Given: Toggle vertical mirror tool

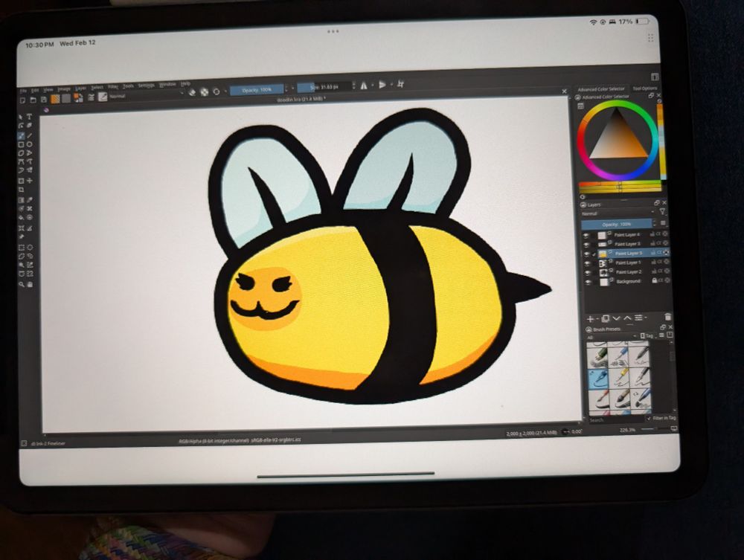Looking at the screenshot, I should click(x=382, y=85).
